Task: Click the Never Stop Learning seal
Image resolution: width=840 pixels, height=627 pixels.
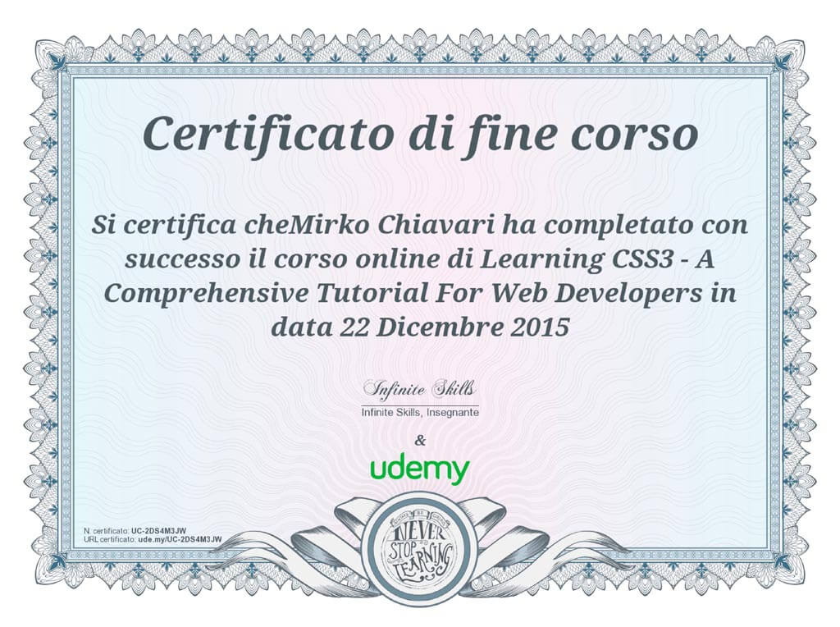Action: point(420,548)
